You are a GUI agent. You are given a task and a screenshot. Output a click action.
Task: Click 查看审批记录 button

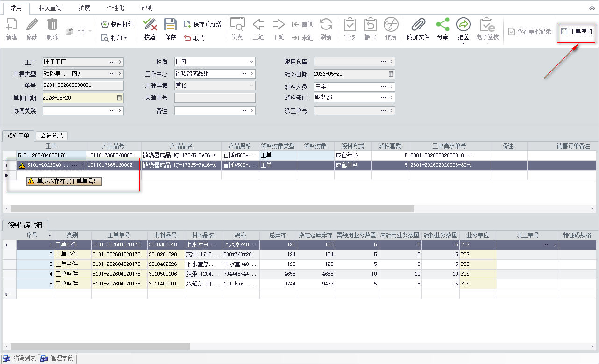(530, 31)
